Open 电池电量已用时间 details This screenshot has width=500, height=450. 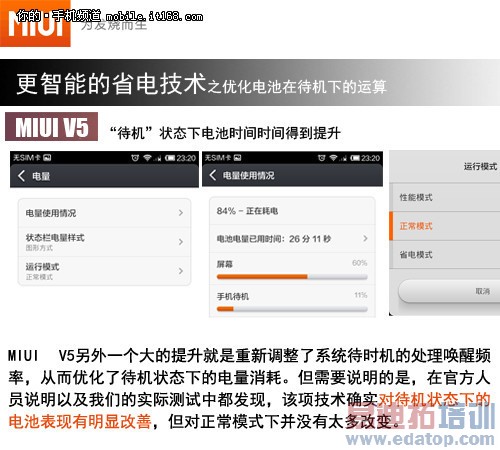tap(292, 239)
